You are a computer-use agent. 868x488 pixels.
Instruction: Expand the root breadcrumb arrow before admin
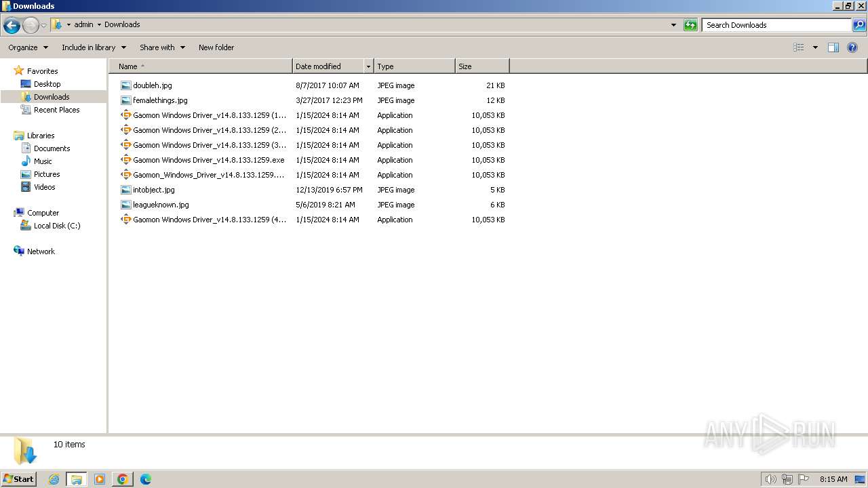tap(68, 25)
